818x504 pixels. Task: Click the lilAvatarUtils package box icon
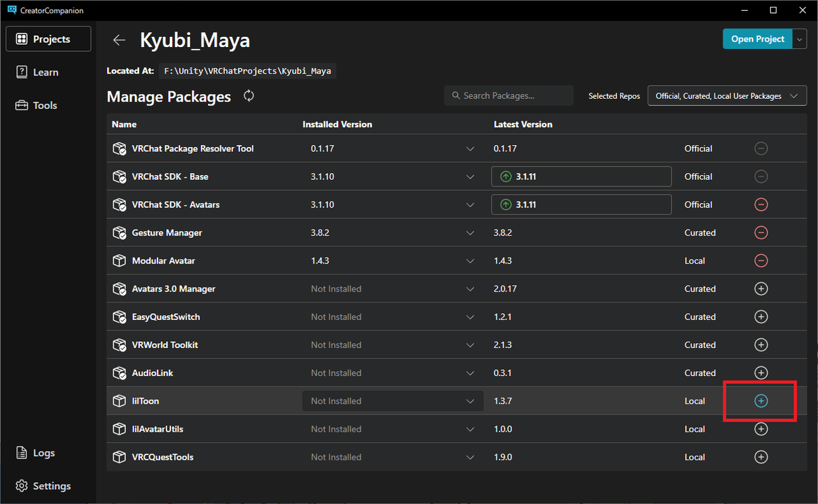pyautogui.click(x=119, y=429)
